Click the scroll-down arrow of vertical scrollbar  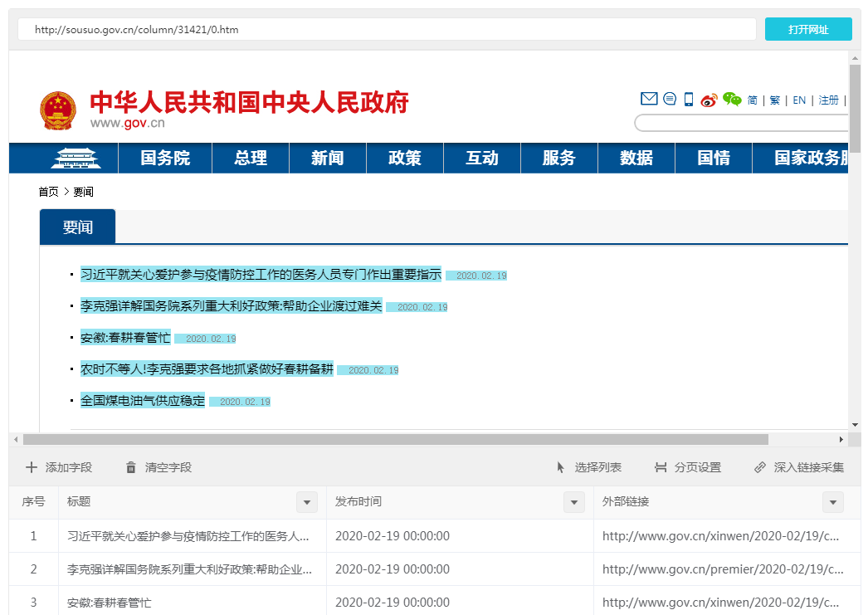point(856,425)
